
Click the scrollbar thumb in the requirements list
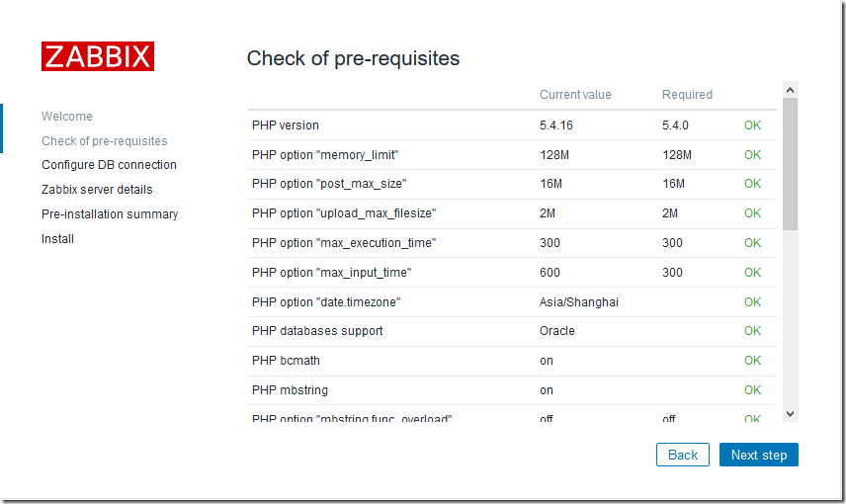point(790,163)
